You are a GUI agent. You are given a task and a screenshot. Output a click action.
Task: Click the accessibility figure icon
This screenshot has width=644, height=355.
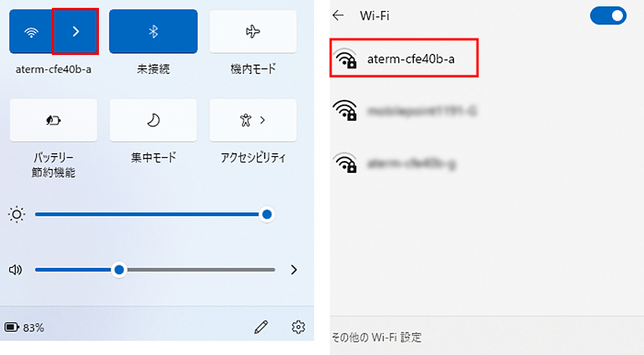(x=246, y=120)
